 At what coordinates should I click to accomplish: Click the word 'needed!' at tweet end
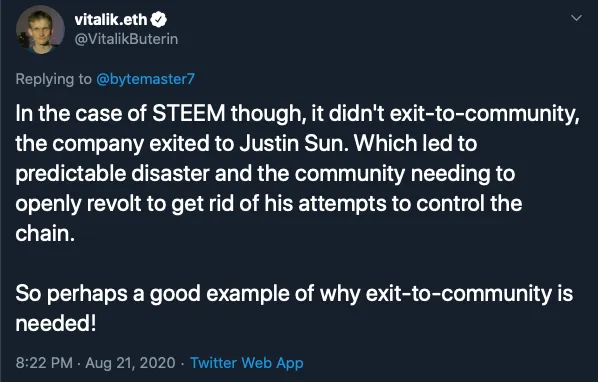(56, 323)
